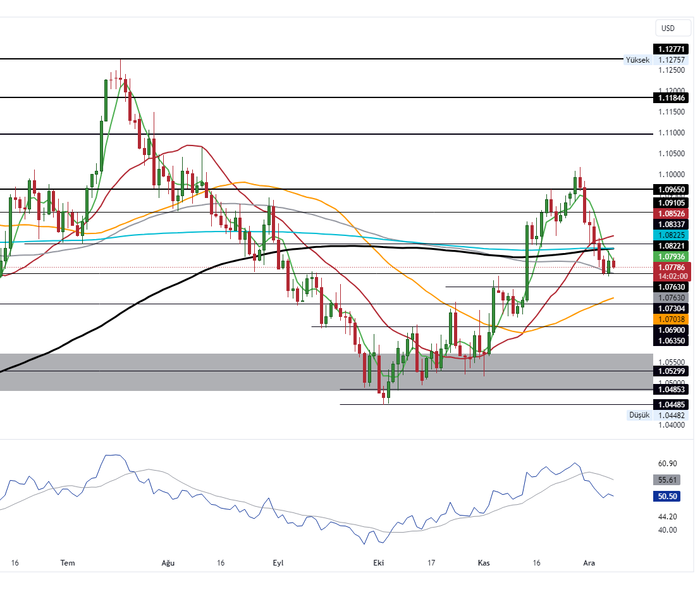
Task: Click the red current price tag showing 1.07786
Action: point(672,268)
